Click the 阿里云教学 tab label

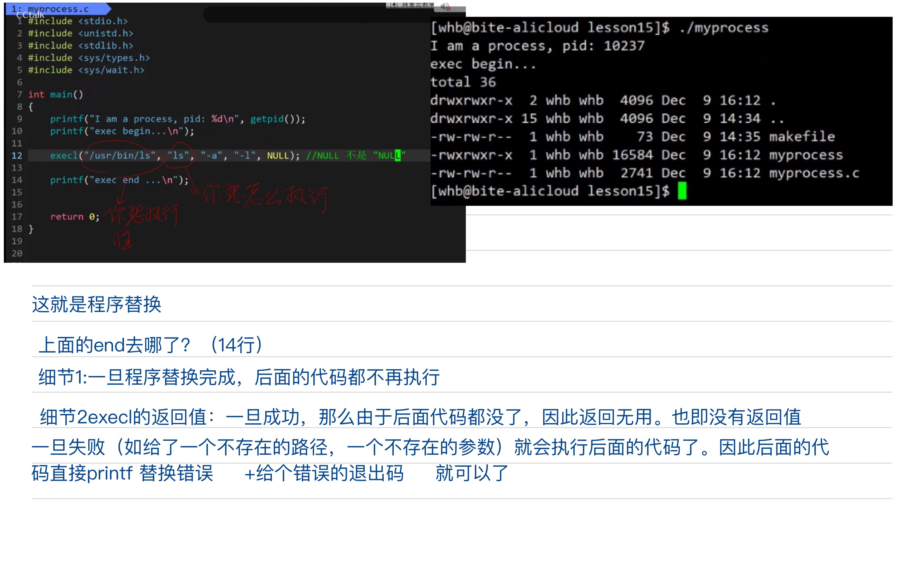pos(417,5)
